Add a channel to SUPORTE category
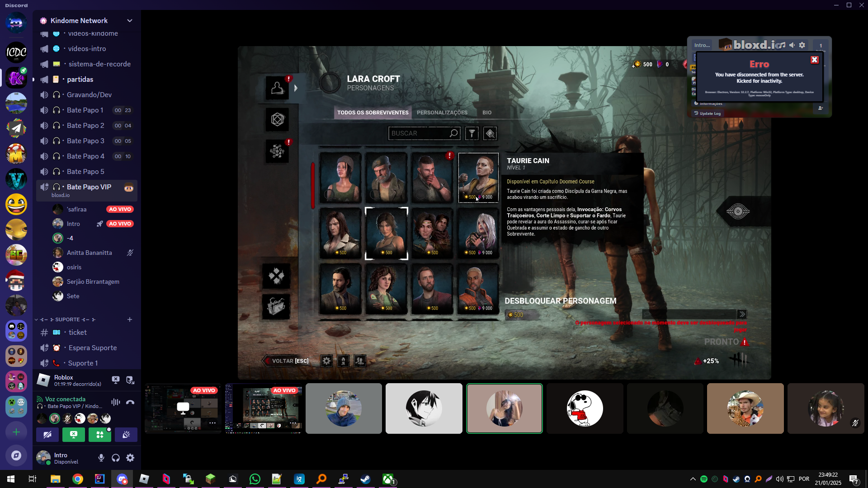Image resolution: width=868 pixels, height=488 pixels. (x=130, y=319)
